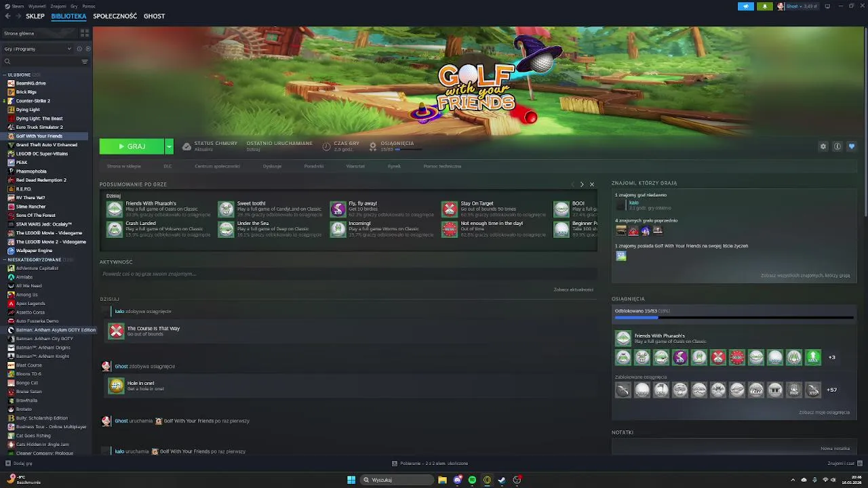Collapse the ULUBIONE category
Viewport: 868px width, 488px height.
pos(5,75)
